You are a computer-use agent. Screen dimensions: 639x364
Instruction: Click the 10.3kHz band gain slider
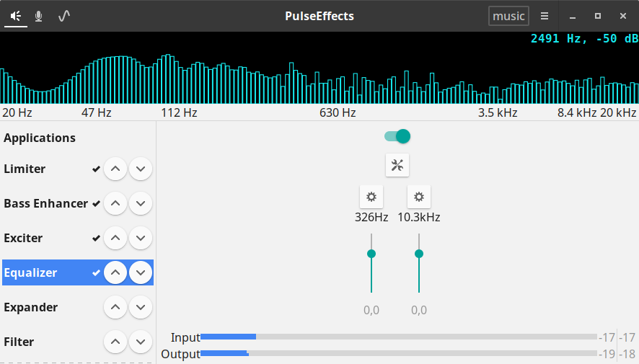[419, 263]
